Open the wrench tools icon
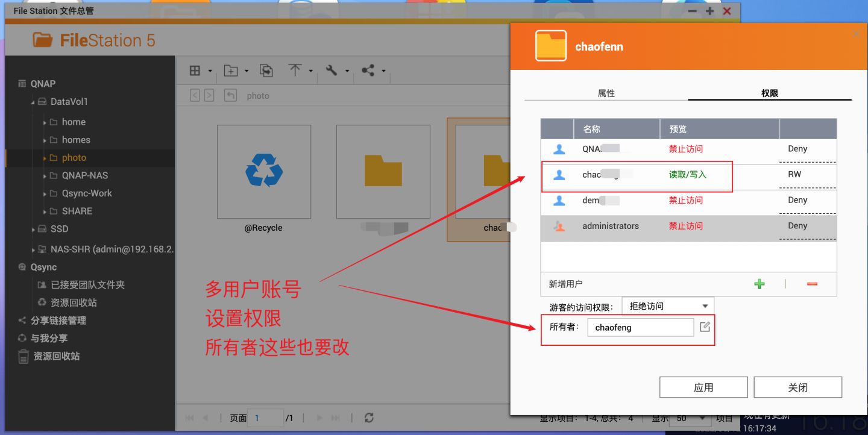868x435 pixels. click(x=333, y=70)
